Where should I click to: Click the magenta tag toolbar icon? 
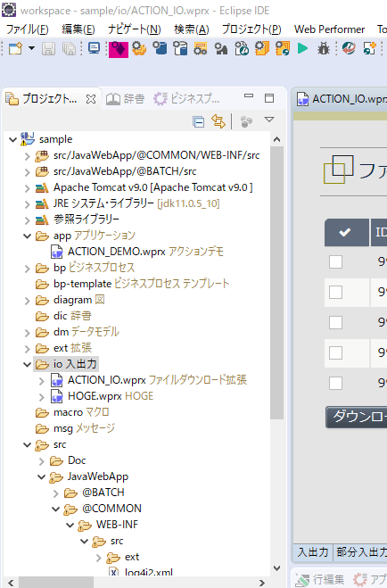click(119, 49)
